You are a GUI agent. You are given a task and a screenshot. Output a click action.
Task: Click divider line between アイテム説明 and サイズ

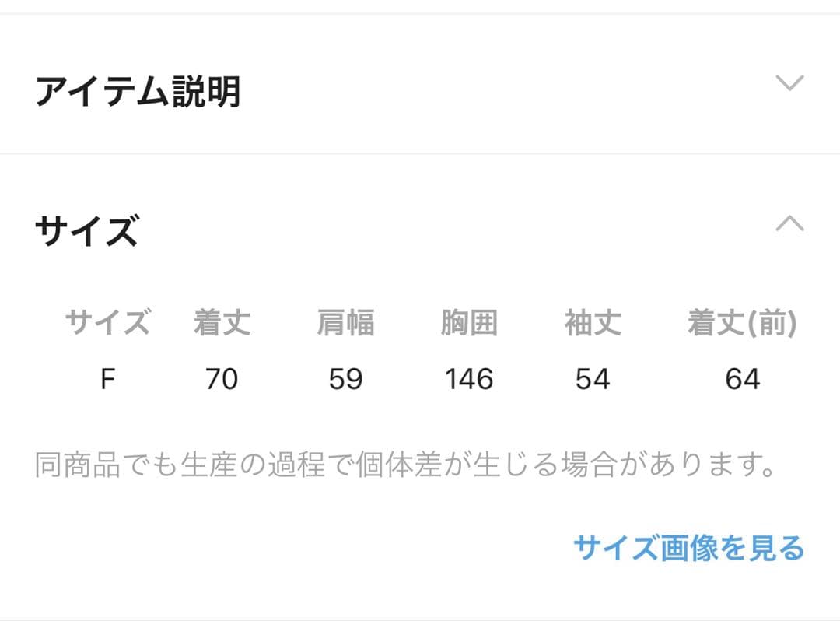pyautogui.click(x=420, y=153)
